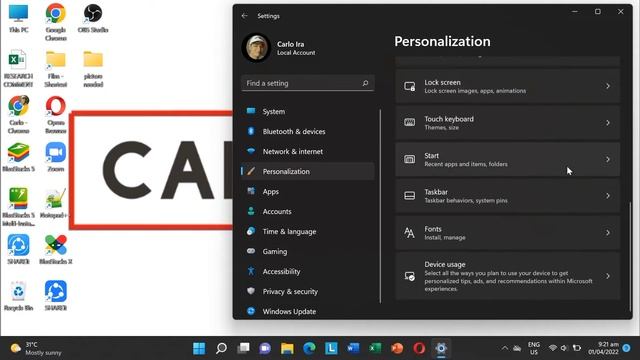Select the Carlo - Chrome desktop shortcut
The height and width of the screenshot is (360, 640).
[x=18, y=115]
